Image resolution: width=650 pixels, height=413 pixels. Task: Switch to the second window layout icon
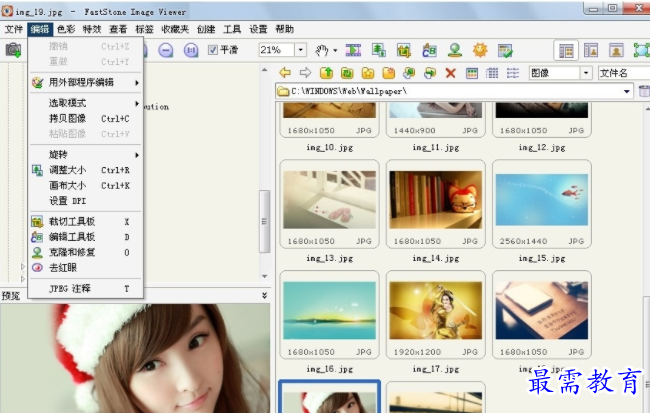pyautogui.click(x=591, y=51)
